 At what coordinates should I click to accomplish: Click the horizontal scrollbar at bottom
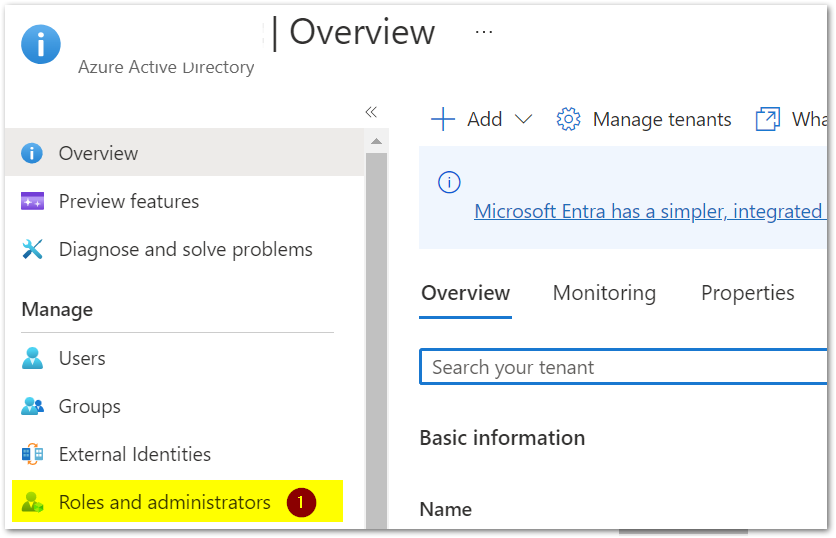click(683, 532)
